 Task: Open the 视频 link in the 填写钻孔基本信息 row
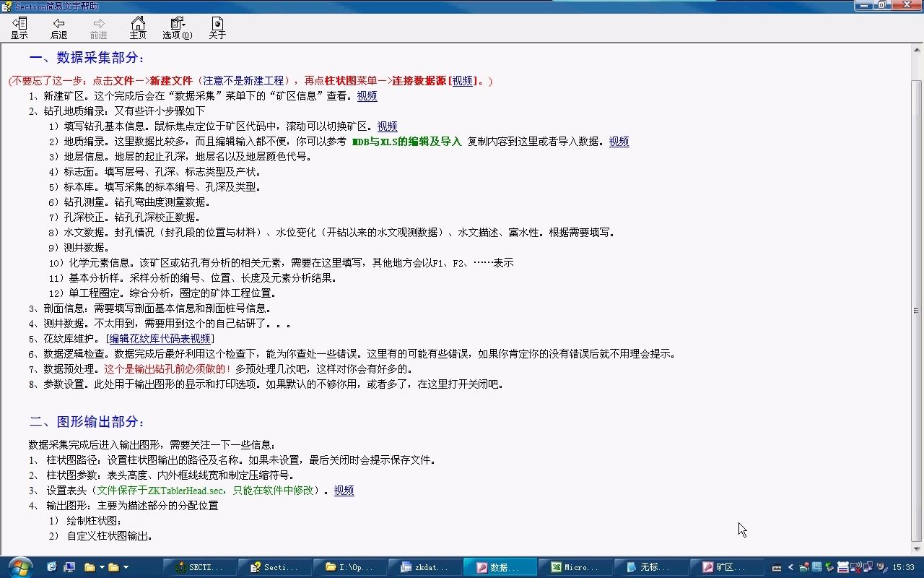(x=387, y=126)
